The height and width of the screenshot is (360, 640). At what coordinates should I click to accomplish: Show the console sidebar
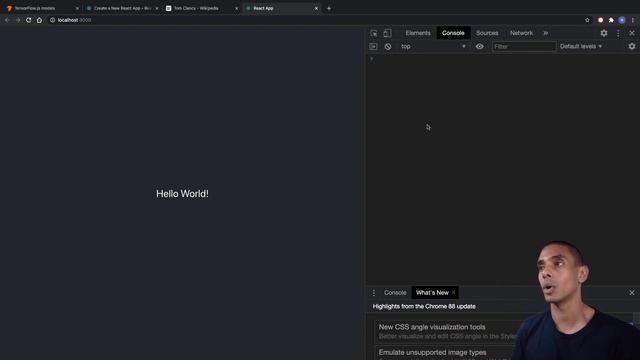[373, 47]
